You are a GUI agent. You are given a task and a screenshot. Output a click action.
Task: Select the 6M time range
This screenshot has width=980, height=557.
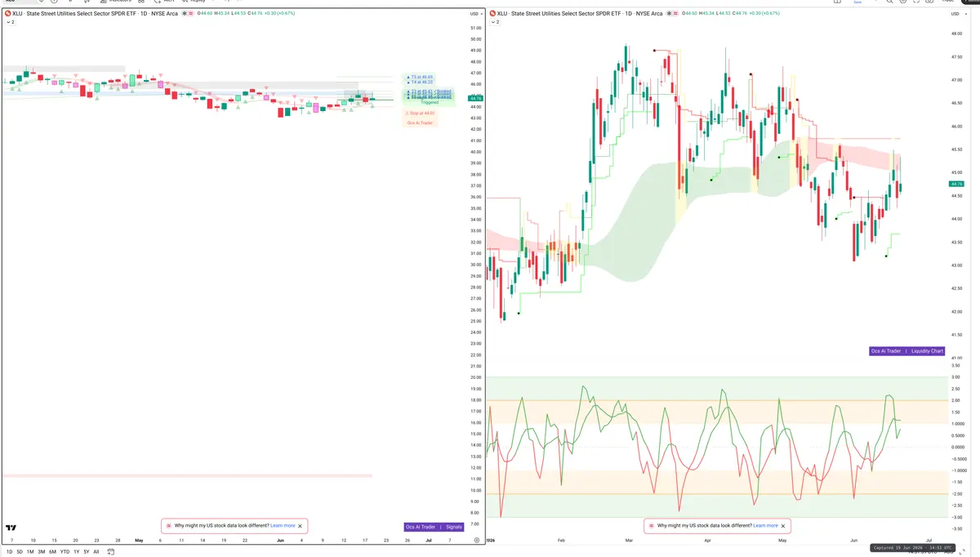[x=53, y=552]
